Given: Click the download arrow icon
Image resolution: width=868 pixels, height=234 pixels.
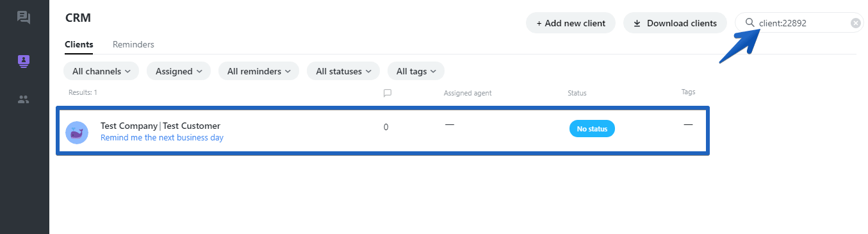Looking at the screenshot, I should tap(637, 23).
